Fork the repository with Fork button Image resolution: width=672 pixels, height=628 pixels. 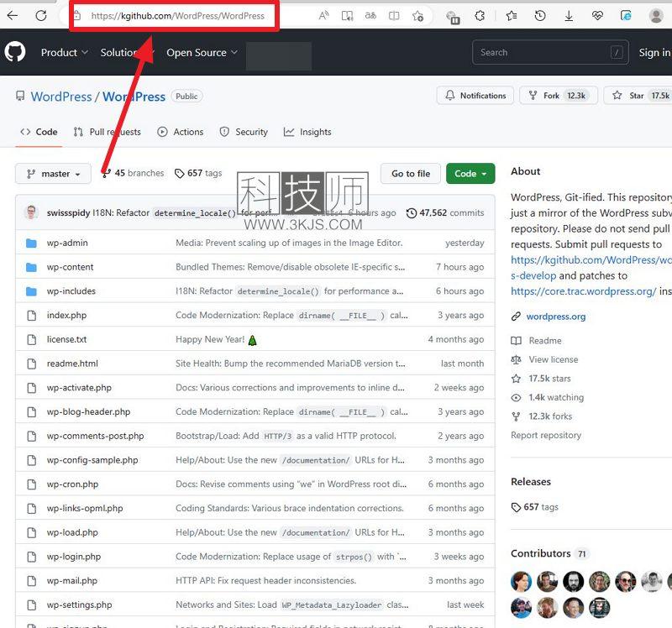[558, 96]
